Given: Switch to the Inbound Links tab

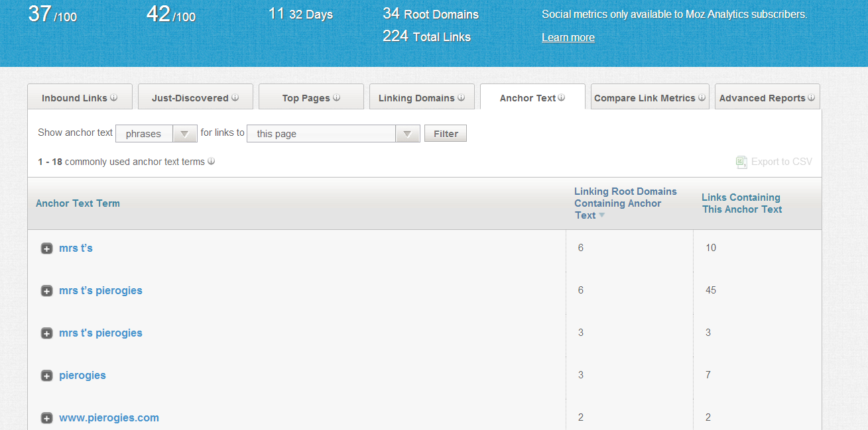Looking at the screenshot, I should click(80, 97).
